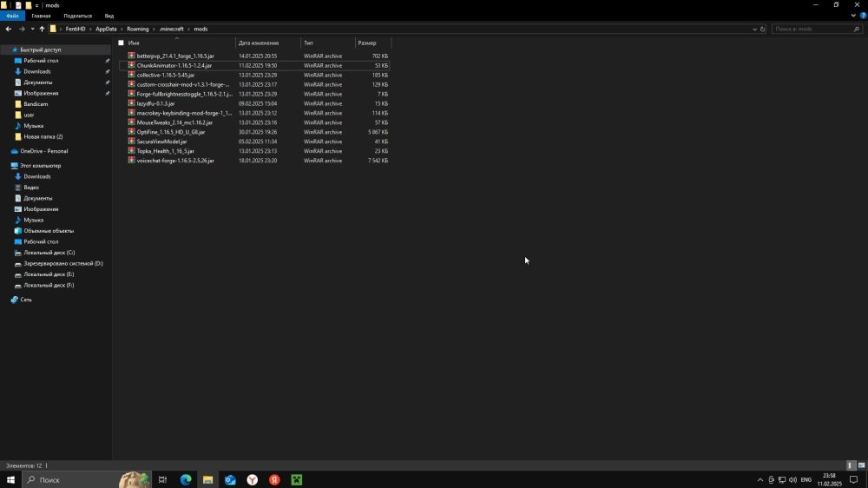Screen dimensions: 868x488
Task: Open OneDrive - Personal in navigation pane
Action: tap(43, 151)
